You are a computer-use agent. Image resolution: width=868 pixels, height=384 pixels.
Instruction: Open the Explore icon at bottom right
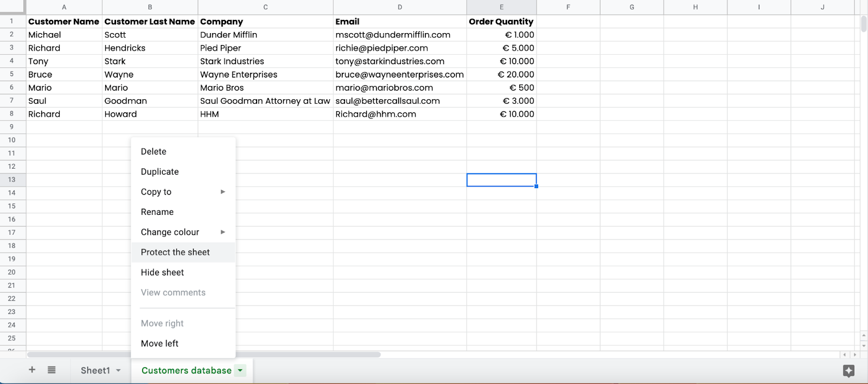coord(849,371)
